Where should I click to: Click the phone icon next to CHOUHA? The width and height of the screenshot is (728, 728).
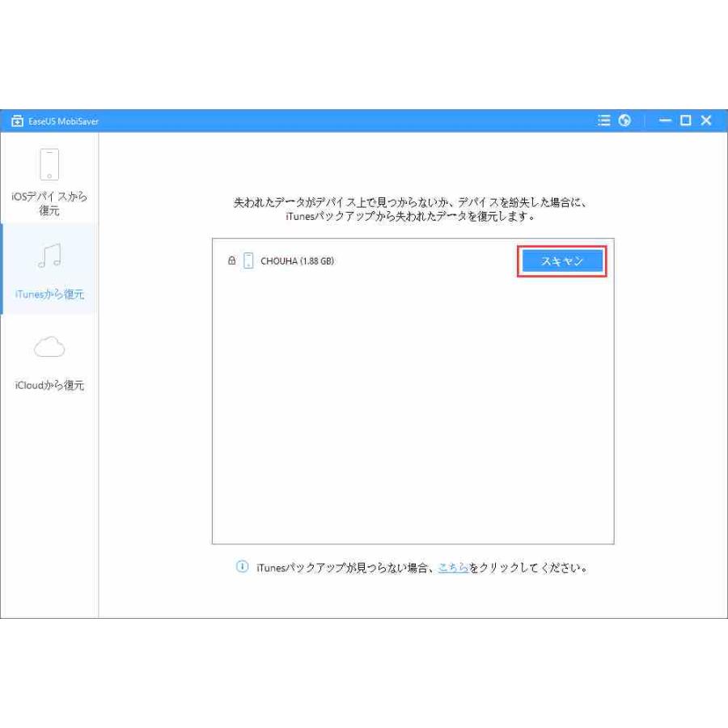(x=248, y=260)
